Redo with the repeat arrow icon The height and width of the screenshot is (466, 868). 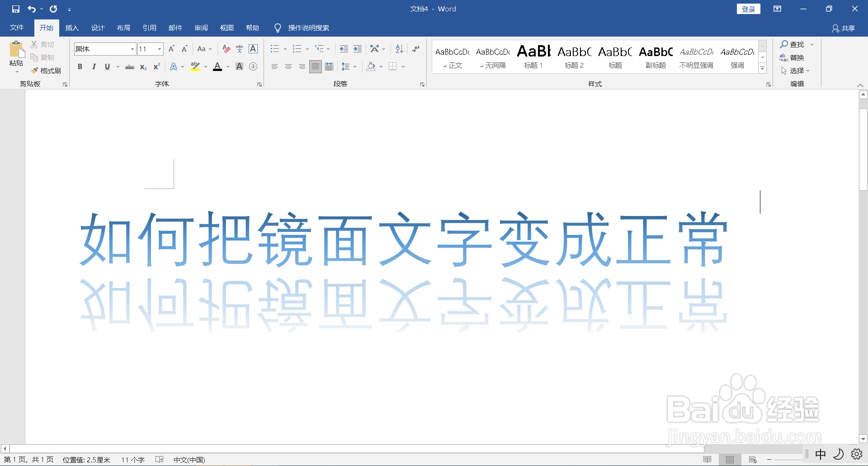point(53,9)
